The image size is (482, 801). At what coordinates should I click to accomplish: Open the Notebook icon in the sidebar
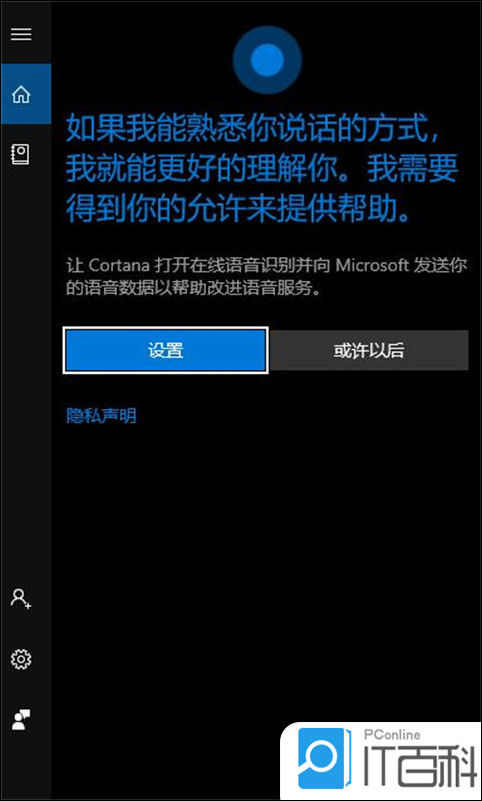(20, 154)
